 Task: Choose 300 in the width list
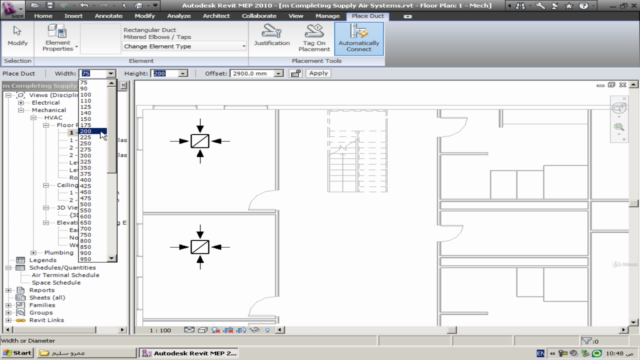[93, 156]
